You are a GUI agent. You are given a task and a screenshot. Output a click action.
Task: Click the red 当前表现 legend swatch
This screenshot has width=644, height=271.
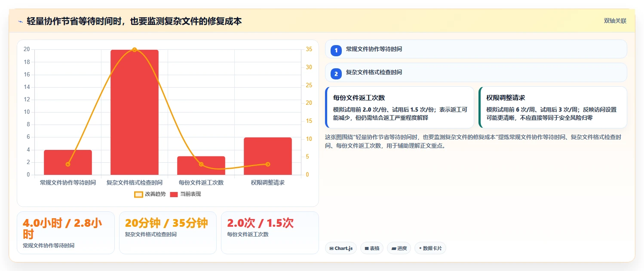click(174, 194)
